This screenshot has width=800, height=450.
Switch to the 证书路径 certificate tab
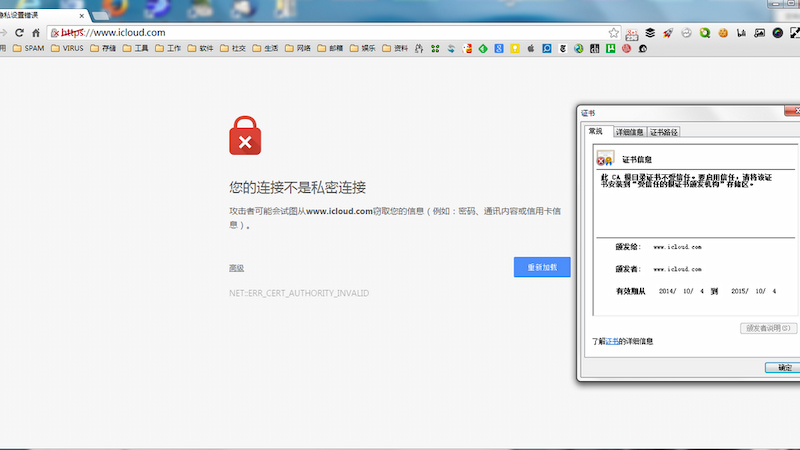[x=664, y=132]
